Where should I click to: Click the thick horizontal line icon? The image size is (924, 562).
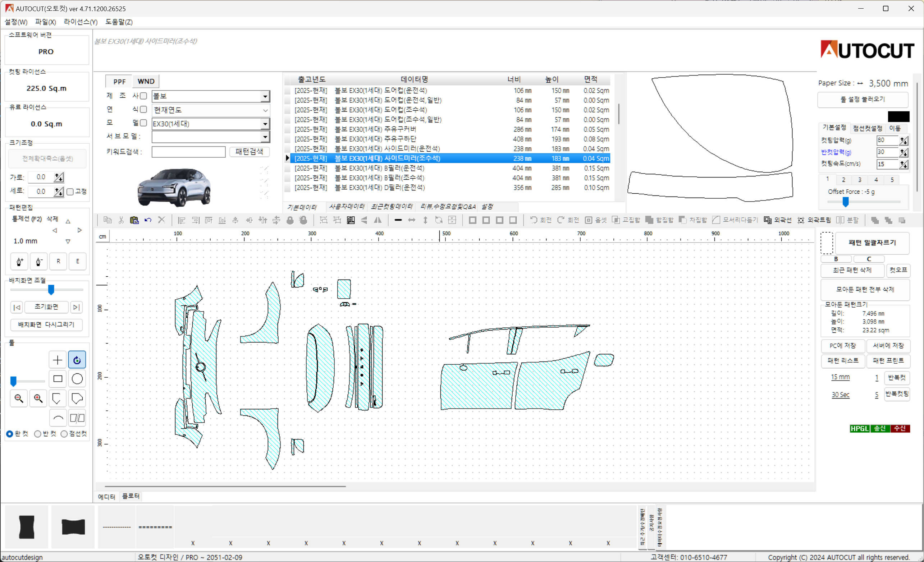pyautogui.click(x=398, y=220)
